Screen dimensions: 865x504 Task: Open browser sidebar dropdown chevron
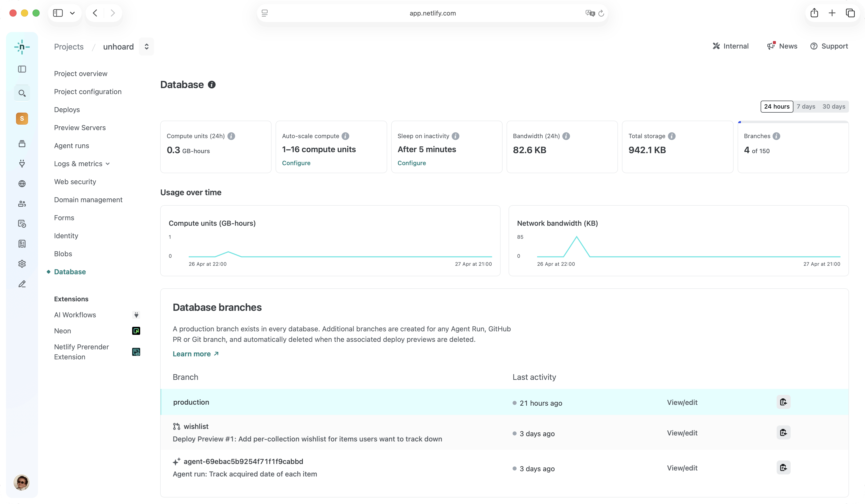(72, 13)
